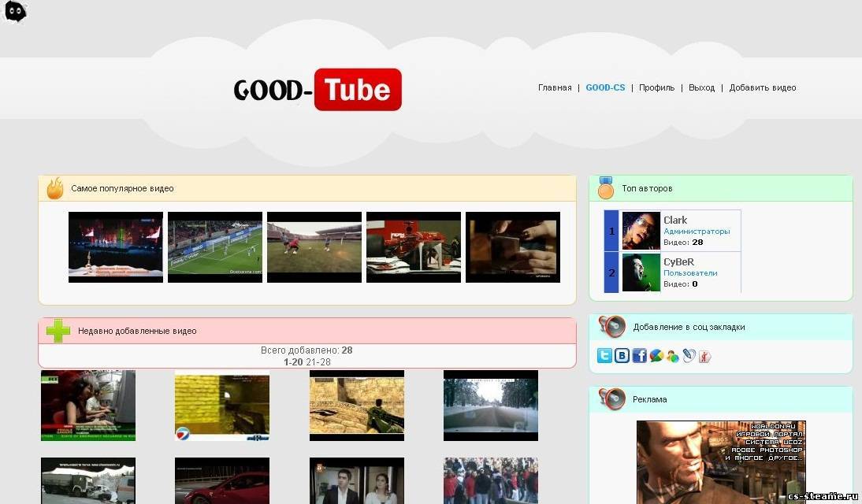
Task: Go to videos page 21-28
Action: point(318,362)
